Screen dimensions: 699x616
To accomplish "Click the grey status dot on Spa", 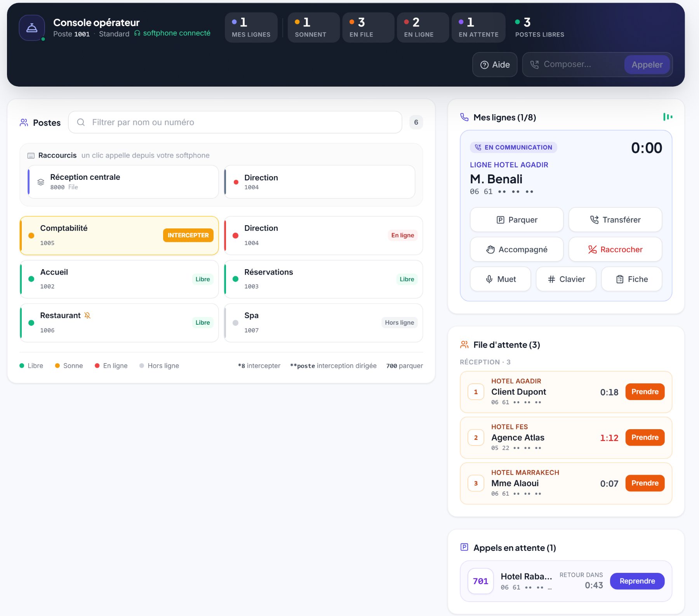I will (x=235, y=323).
